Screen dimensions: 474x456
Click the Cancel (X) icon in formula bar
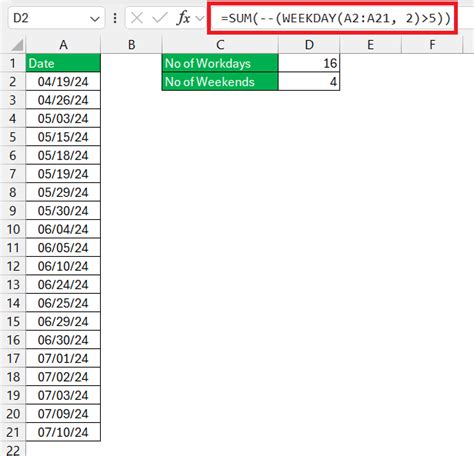click(x=137, y=18)
